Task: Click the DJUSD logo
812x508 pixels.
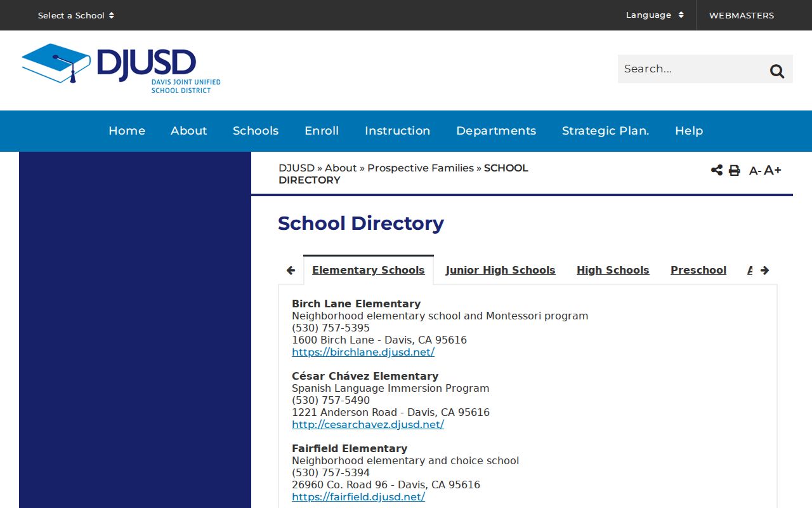Action: tap(121, 69)
